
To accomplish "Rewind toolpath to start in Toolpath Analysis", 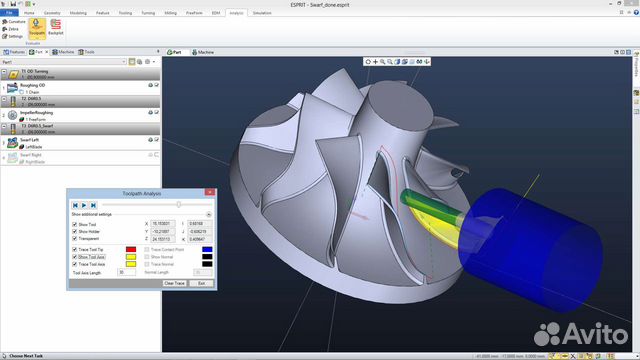I will coord(75,205).
